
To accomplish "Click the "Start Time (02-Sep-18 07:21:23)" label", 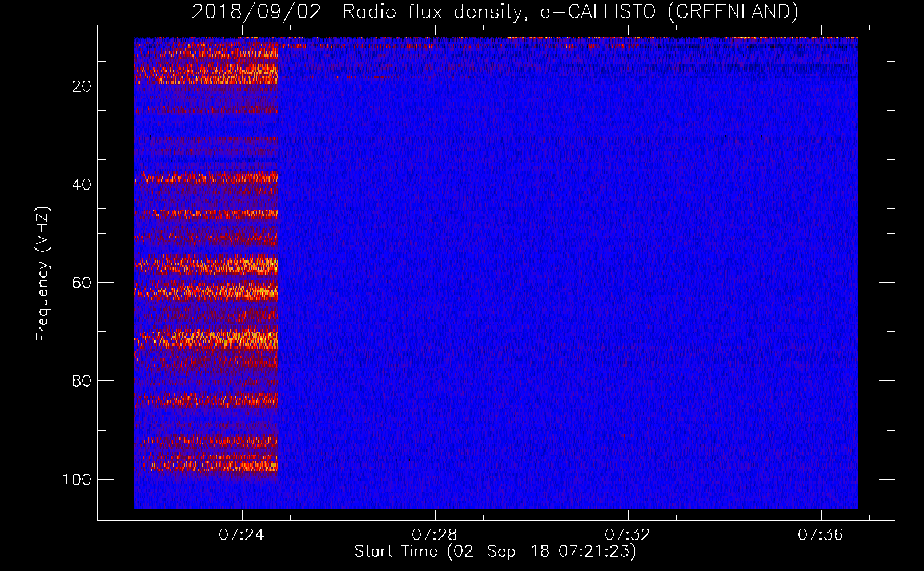I will (x=495, y=552).
